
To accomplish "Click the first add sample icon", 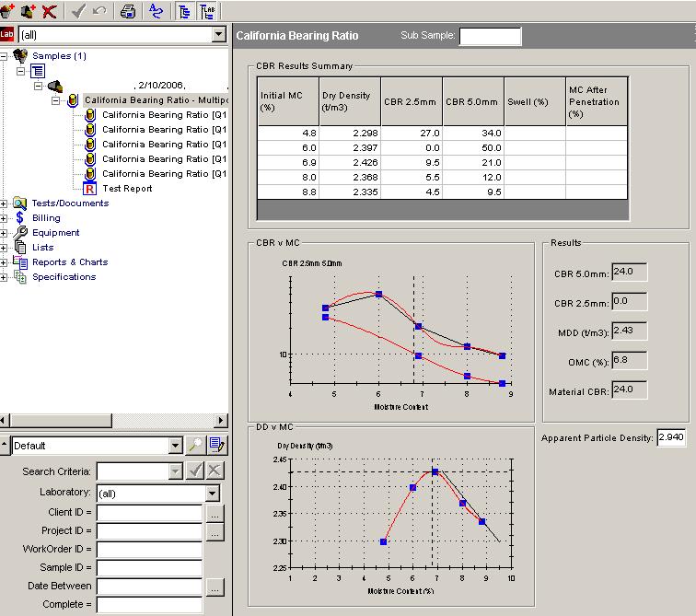I will 9,11.
